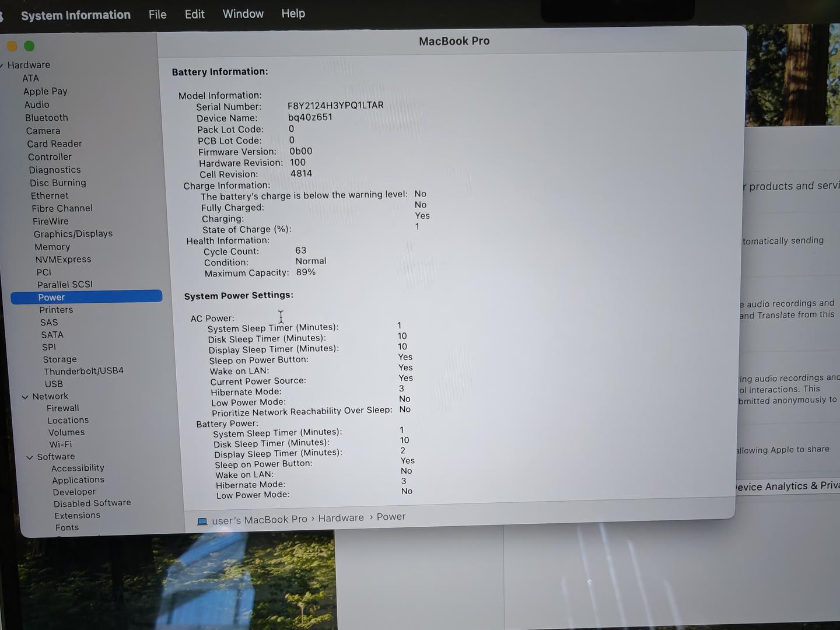Screen dimensions: 840x630
Task: Collapse the Software section in the sidebar
Action: (x=30, y=457)
